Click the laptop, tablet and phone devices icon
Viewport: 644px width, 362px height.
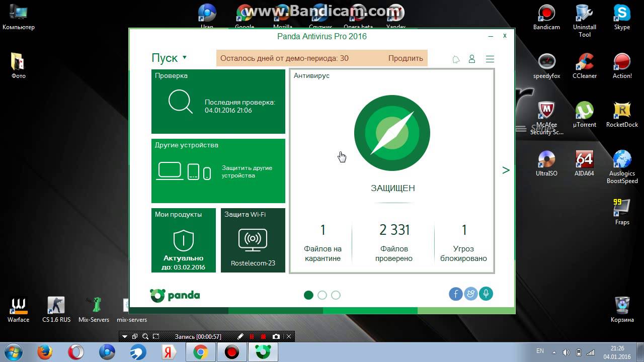[184, 171]
